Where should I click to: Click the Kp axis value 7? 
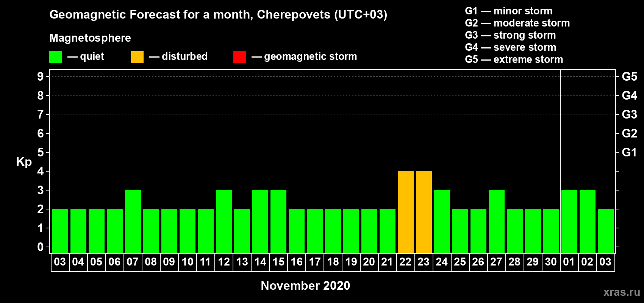tap(41, 114)
